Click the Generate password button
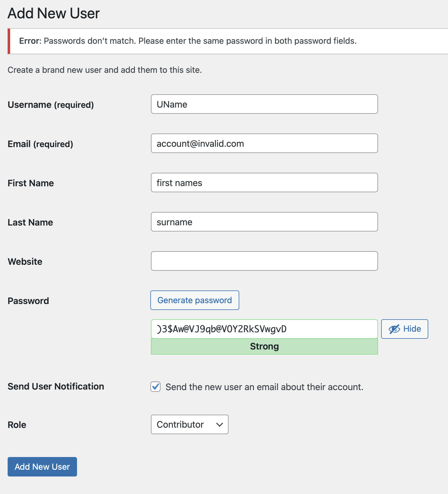448x494 pixels. pyautogui.click(x=195, y=300)
